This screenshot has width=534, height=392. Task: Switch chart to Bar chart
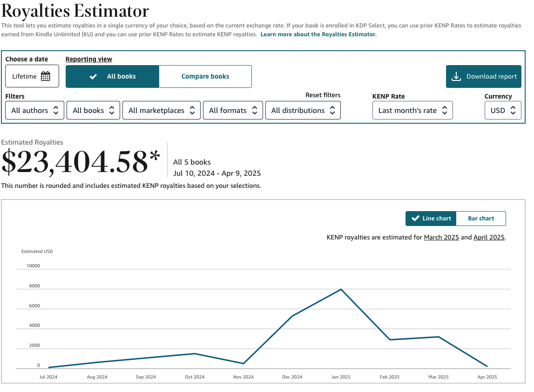[x=481, y=219]
